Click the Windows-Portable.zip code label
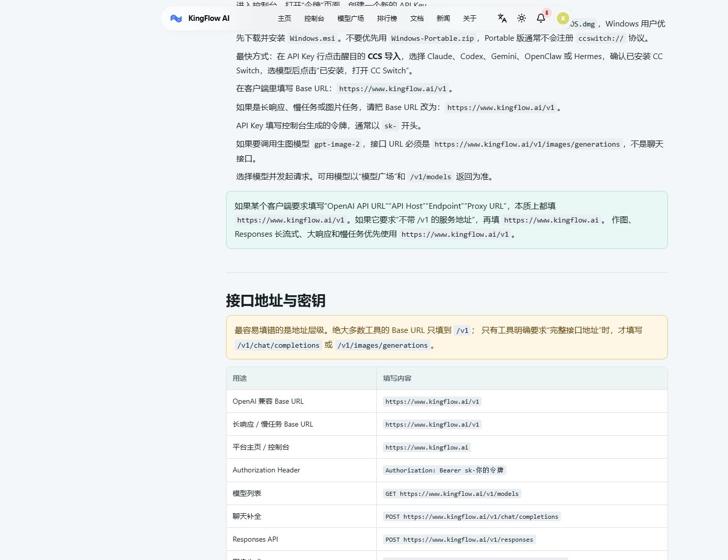This screenshot has width=728, height=560. (x=432, y=38)
